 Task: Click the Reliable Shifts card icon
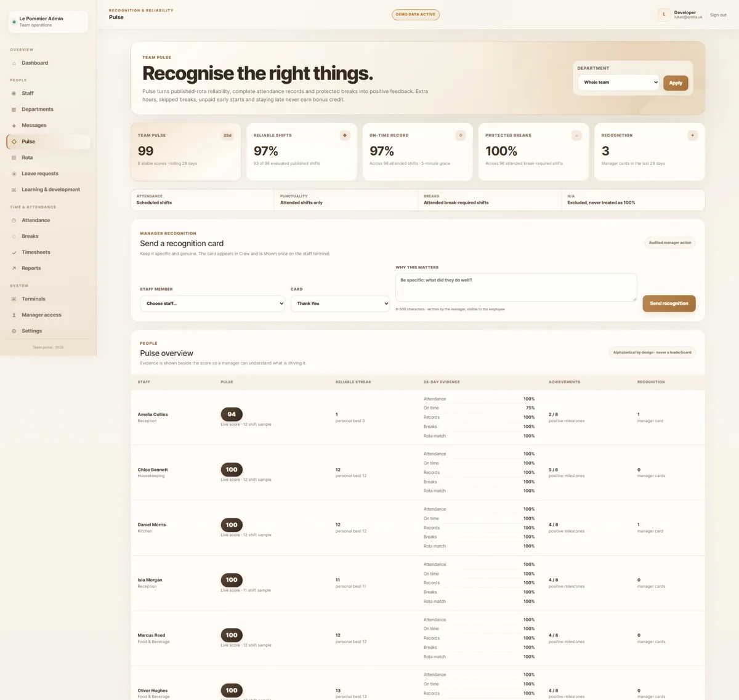pos(345,135)
